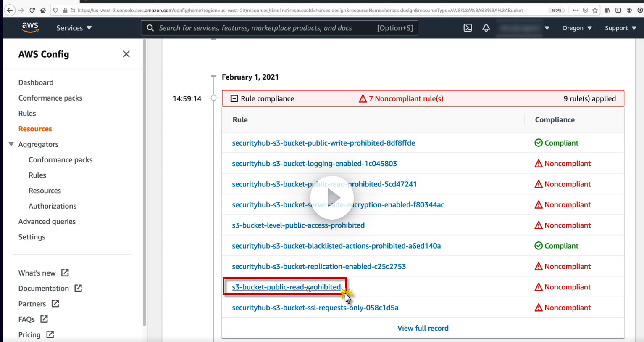The width and height of the screenshot is (644, 342).
Task: Open Resources under Aggregators
Action: point(45,191)
